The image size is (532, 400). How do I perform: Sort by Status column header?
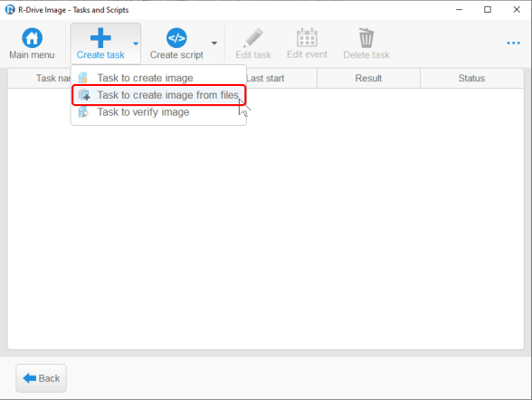(471, 79)
